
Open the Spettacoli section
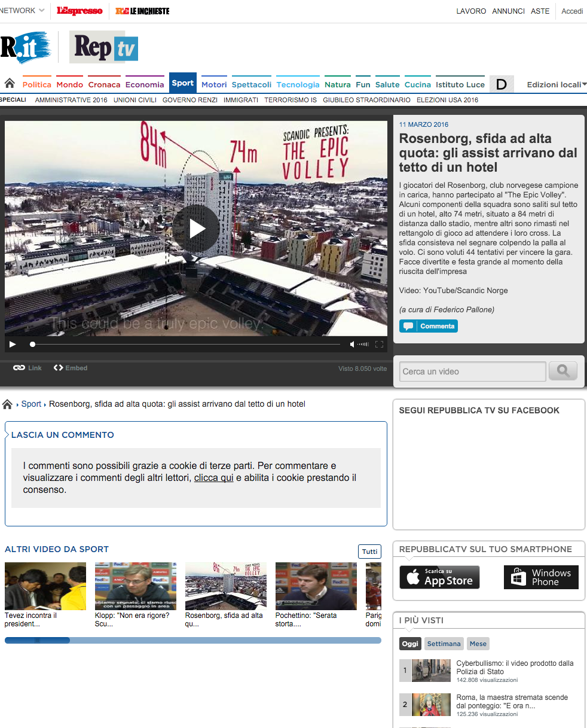tap(252, 84)
